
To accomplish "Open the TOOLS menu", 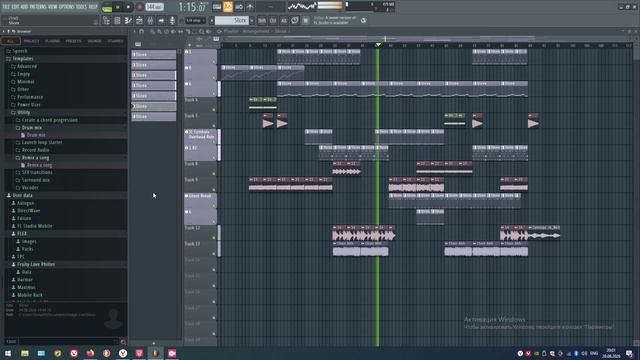I will tap(81, 7).
